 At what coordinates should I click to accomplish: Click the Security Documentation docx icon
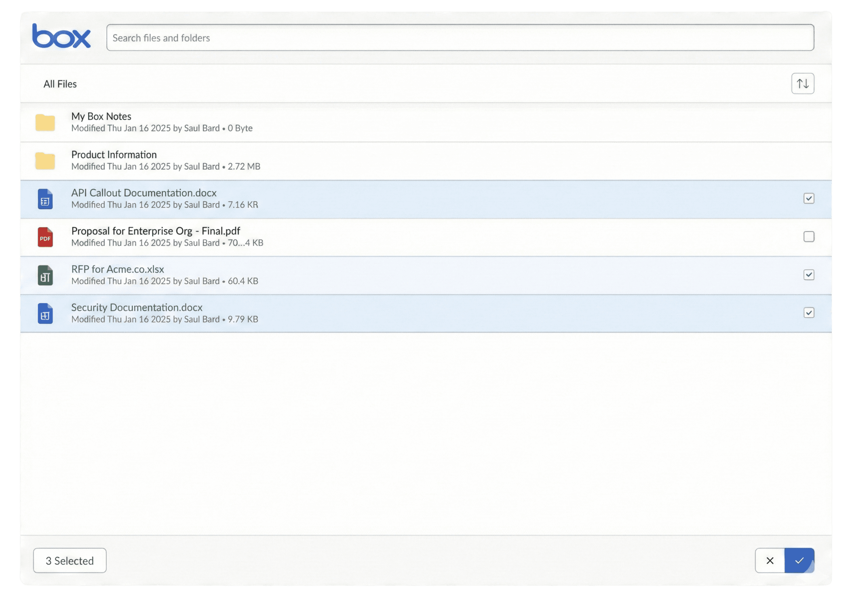coord(45,313)
